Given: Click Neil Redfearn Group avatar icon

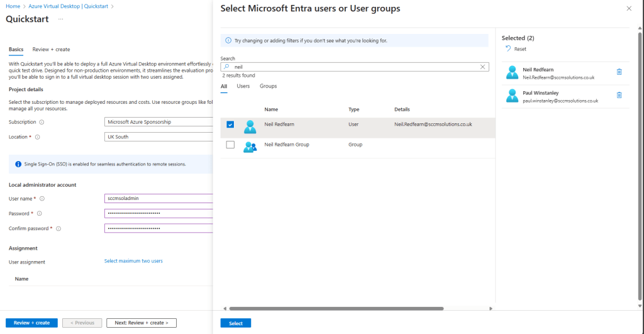Looking at the screenshot, I should (250, 146).
